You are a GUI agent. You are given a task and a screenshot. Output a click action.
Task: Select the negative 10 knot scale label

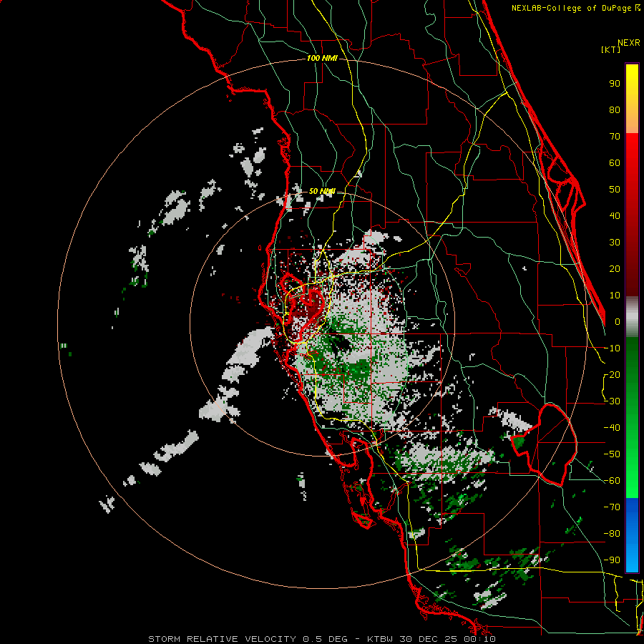tap(612, 348)
